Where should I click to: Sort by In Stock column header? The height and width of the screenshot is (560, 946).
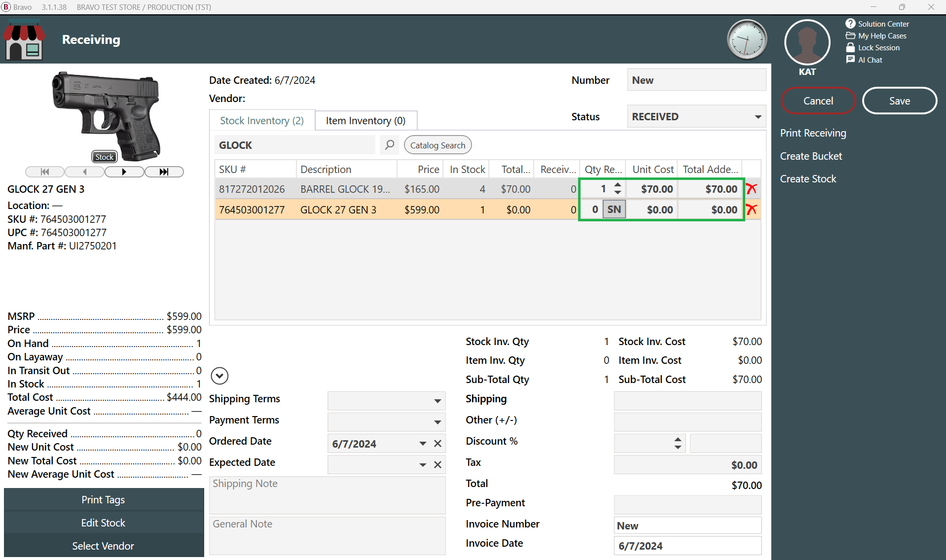tap(466, 170)
